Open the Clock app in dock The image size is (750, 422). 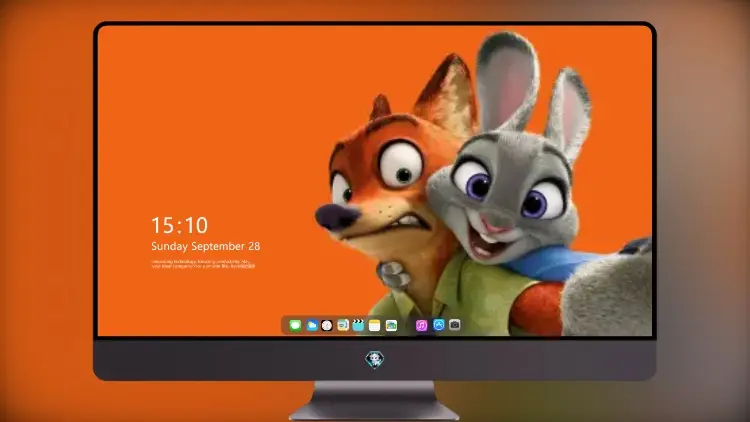tap(327, 325)
